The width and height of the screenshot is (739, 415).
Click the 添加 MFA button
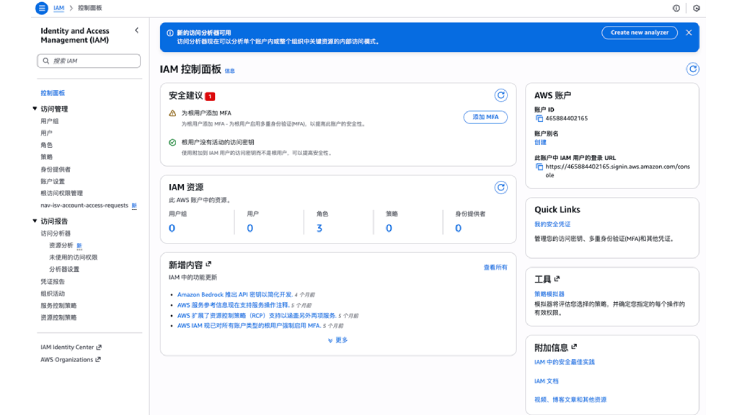(x=486, y=117)
